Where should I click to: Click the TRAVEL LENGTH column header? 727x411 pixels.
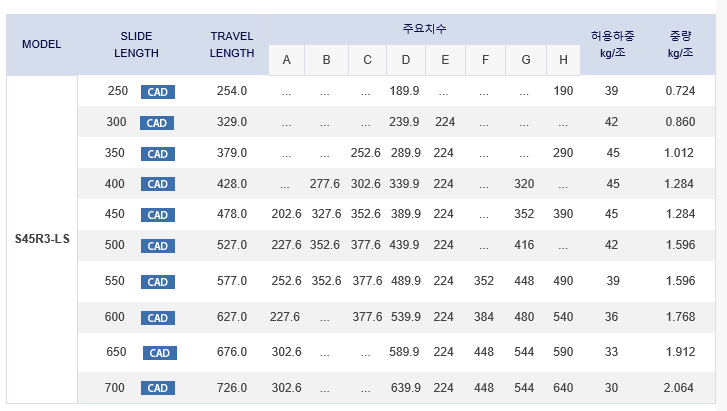pyautogui.click(x=231, y=44)
